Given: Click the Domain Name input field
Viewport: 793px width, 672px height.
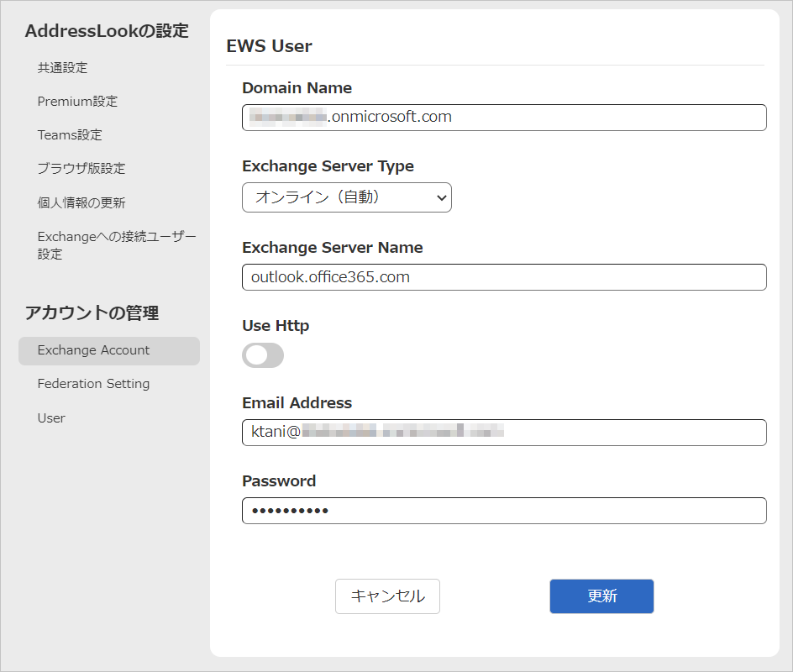Looking at the screenshot, I should [504, 118].
